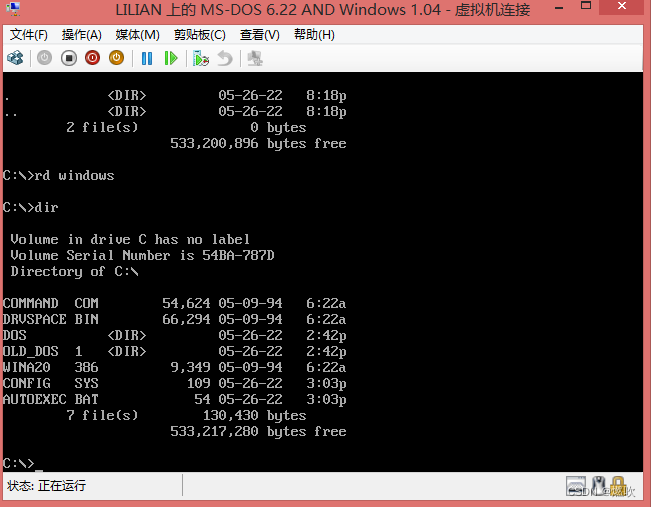The height and width of the screenshot is (507, 651).
Task: Click the '2 file(s) 0 bytes' line
Action: pyautogui.click(x=186, y=127)
